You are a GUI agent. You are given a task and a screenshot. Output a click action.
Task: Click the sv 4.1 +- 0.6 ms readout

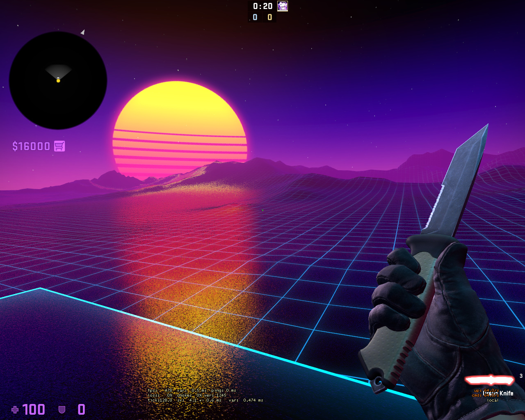pos(199,400)
